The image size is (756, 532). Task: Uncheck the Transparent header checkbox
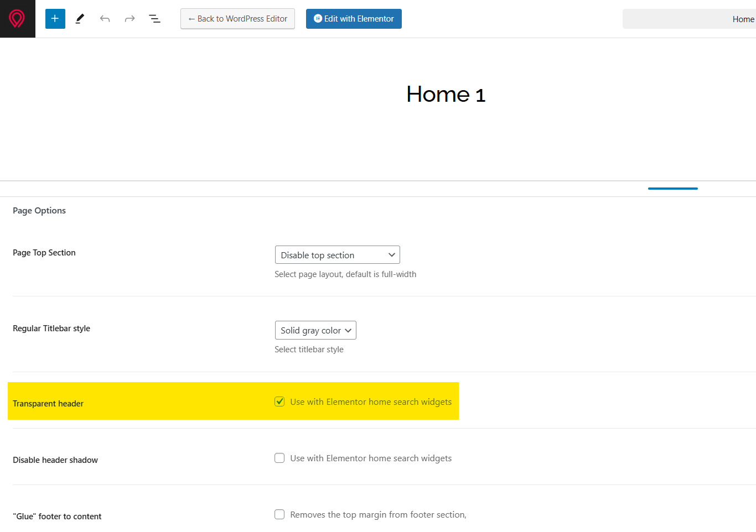coord(279,401)
